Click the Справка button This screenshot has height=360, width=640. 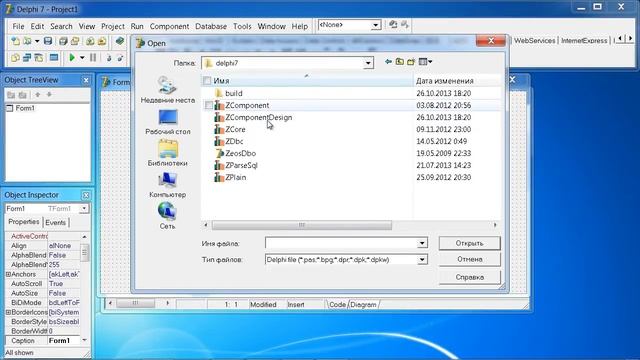pyautogui.click(x=469, y=277)
